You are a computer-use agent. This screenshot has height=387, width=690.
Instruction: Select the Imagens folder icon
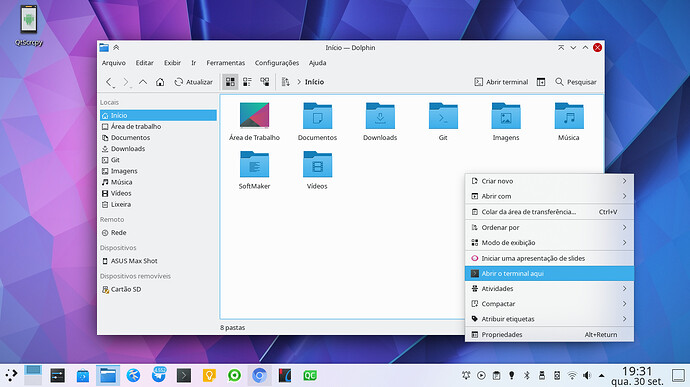coord(506,115)
